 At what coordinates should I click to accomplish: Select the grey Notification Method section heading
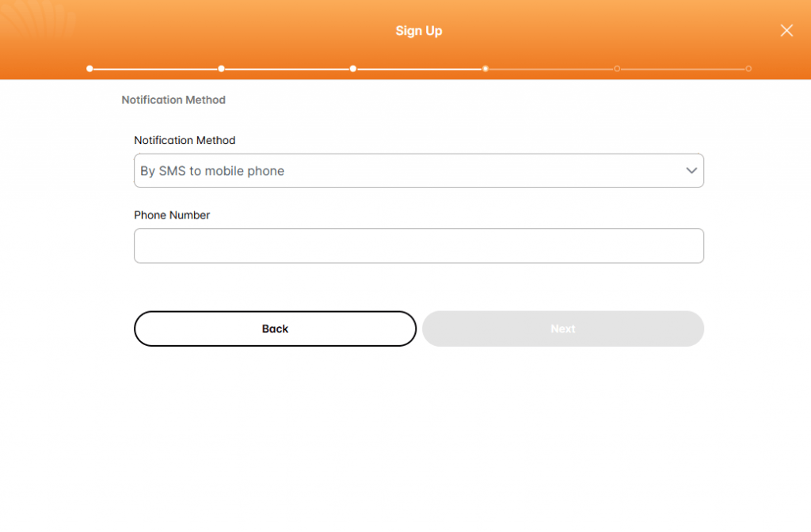tap(173, 100)
